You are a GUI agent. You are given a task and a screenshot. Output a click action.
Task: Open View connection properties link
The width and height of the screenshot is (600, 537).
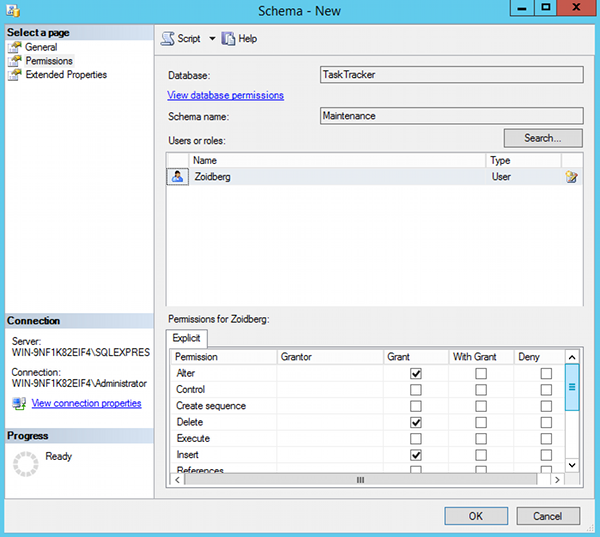[86, 403]
